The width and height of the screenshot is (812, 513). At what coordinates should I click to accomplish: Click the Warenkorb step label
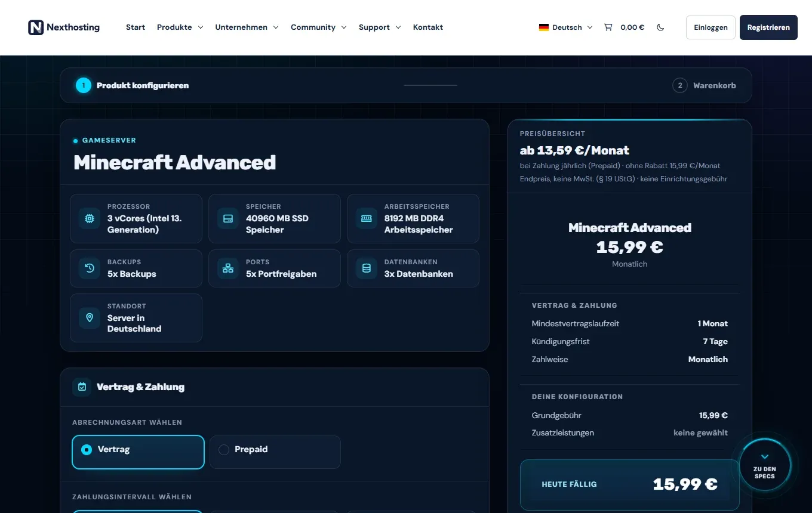pyautogui.click(x=715, y=85)
